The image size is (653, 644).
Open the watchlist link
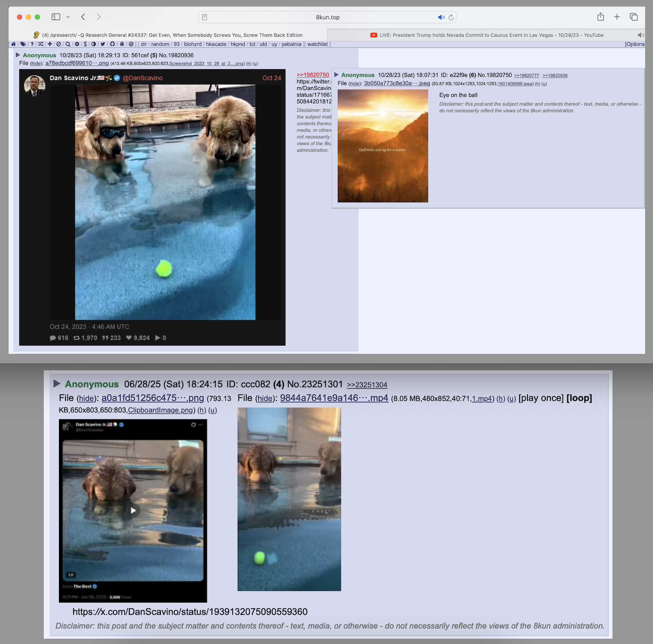pyautogui.click(x=317, y=44)
